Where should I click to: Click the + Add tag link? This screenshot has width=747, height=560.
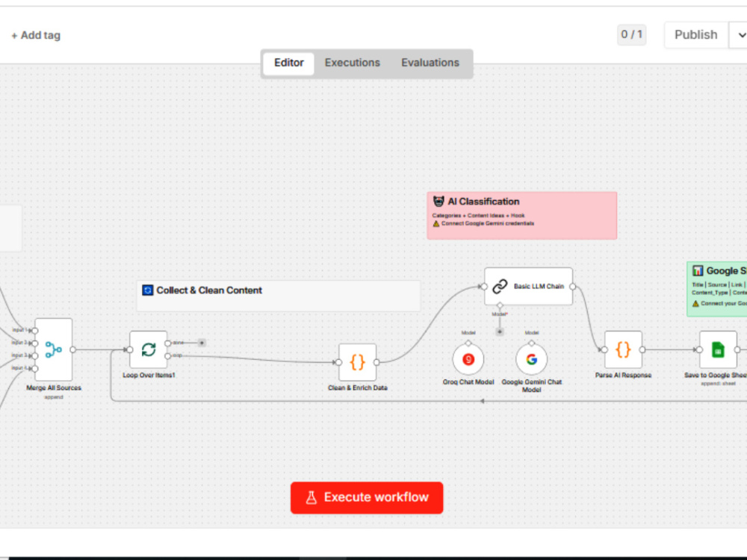(x=36, y=35)
